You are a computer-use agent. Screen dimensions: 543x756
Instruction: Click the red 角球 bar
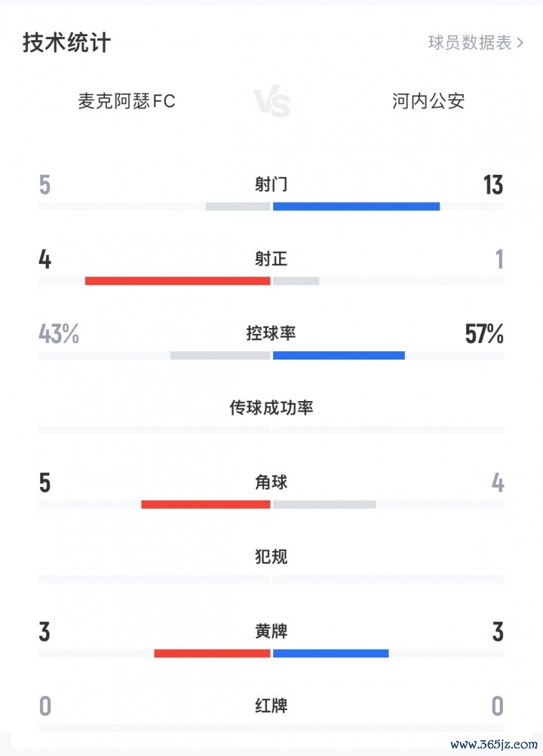(205, 504)
